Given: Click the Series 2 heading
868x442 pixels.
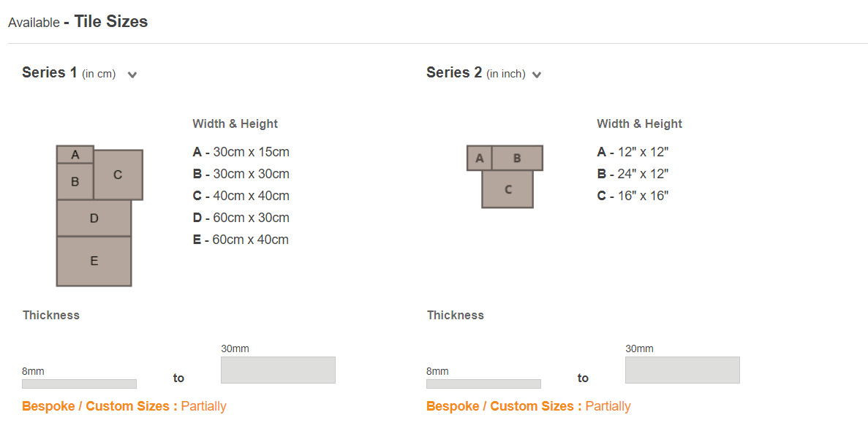Looking at the screenshot, I should (x=454, y=72).
